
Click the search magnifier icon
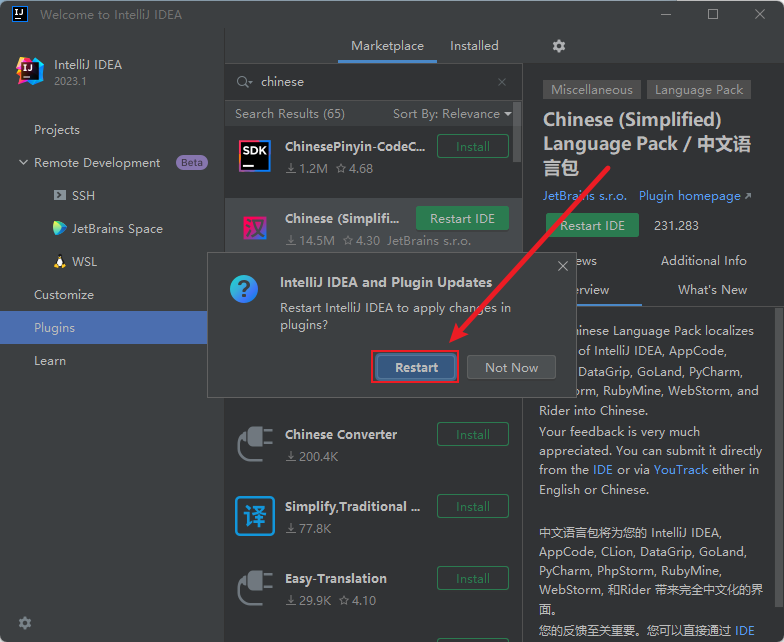[244, 82]
